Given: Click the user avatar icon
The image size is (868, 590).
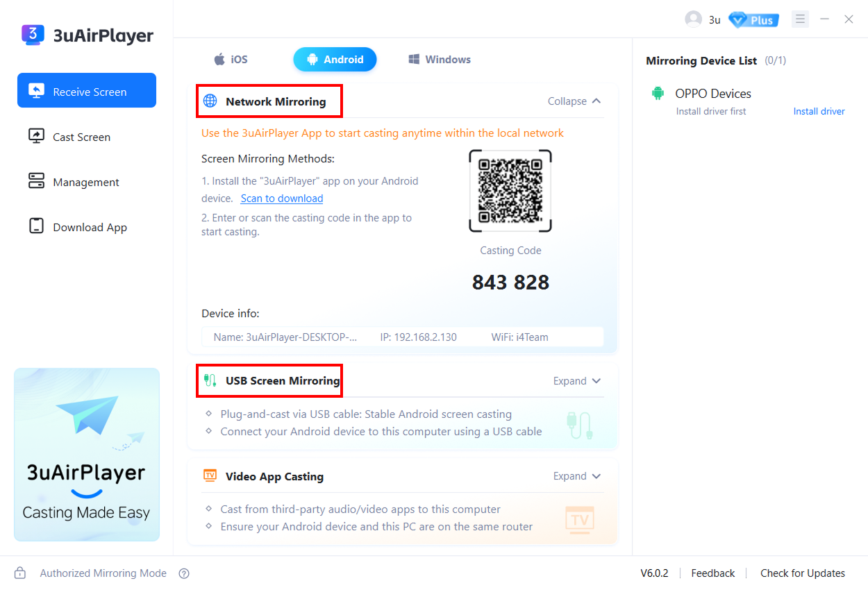Looking at the screenshot, I should 693,19.
